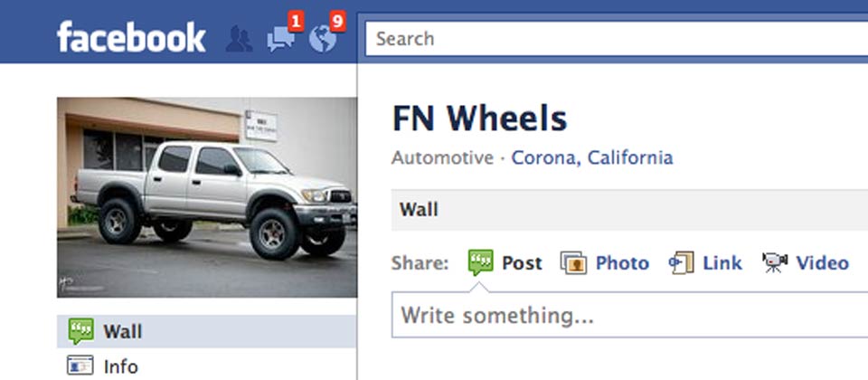Open the globe notifications icon
This screenshot has height=380, width=868.
(323, 40)
